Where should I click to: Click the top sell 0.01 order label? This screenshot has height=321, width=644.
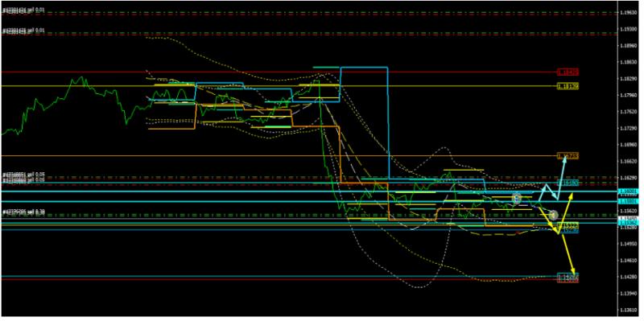[23, 10]
